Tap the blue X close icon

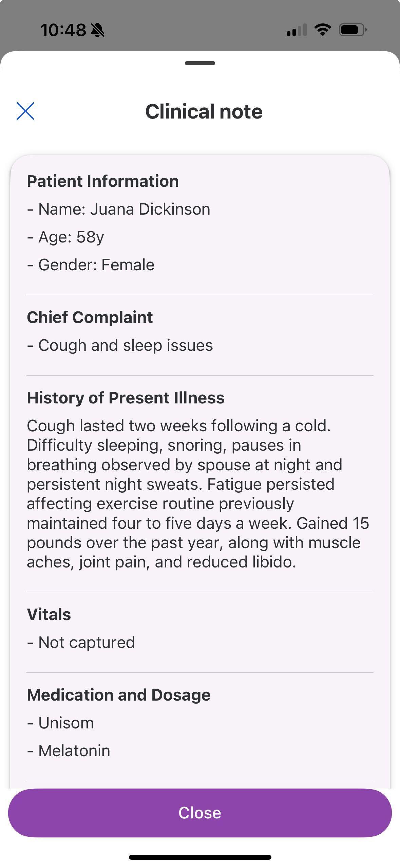pyautogui.click(x=25, y=111)
